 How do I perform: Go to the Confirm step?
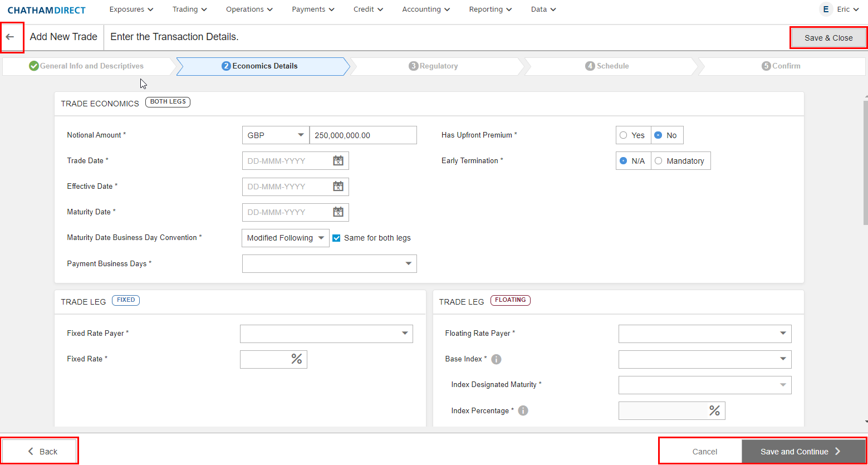782,66
